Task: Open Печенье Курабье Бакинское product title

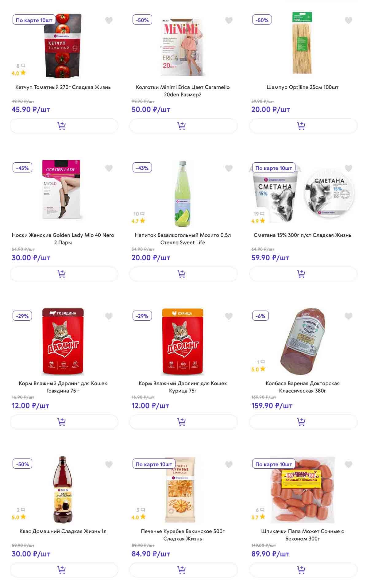Action: 183,535
